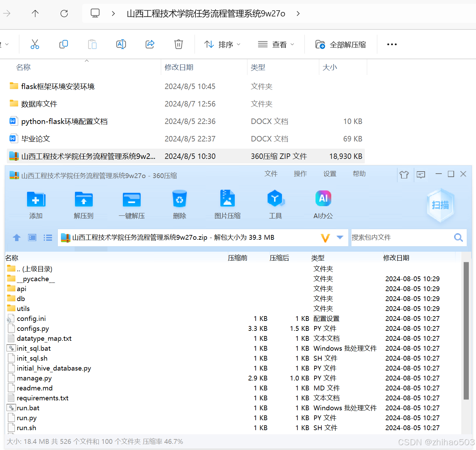Expand chevron after folder name in address bar
Image resolution: width=476 pixels, height=450 pixels.
click(298, 13)
